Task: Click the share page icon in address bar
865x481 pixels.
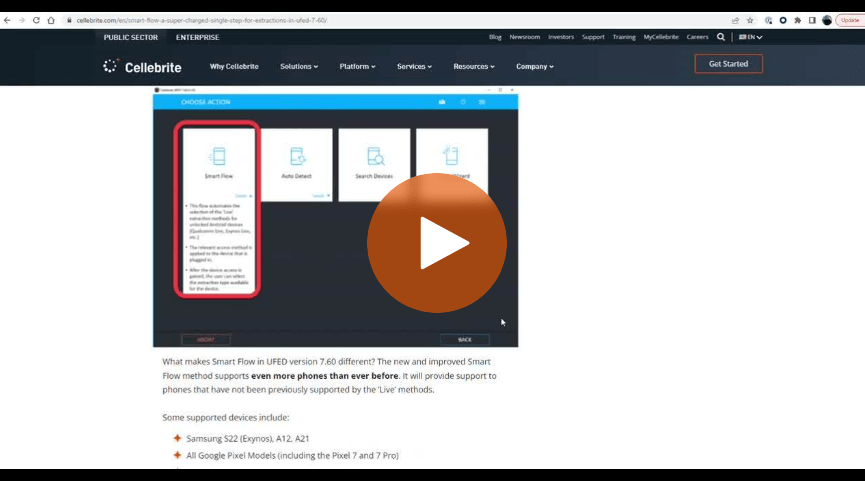Action: [x=735, y=20]
